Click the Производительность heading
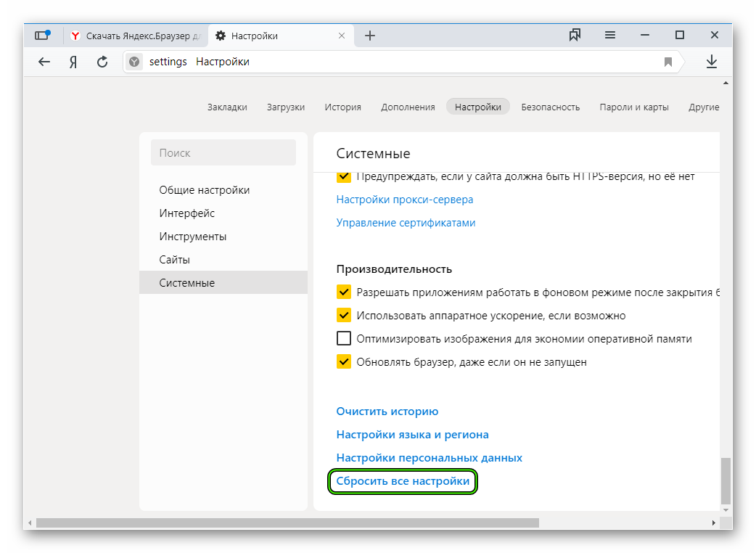The height and width of the screenshot is (553, 756). click(x=394, y=269)
